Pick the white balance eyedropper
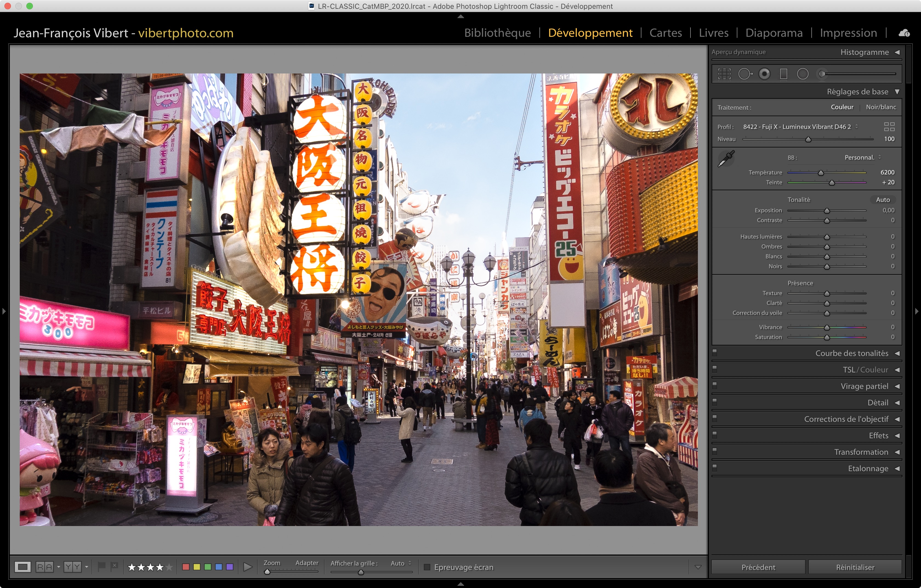Viewport: 921px width, 588px height. point(726,158)
